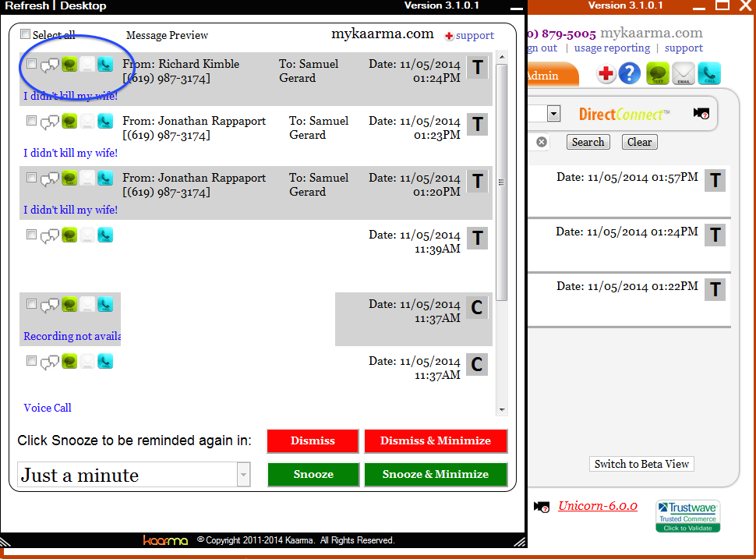
Task: Select the orange Admin tab
Action: click(553, 75)
